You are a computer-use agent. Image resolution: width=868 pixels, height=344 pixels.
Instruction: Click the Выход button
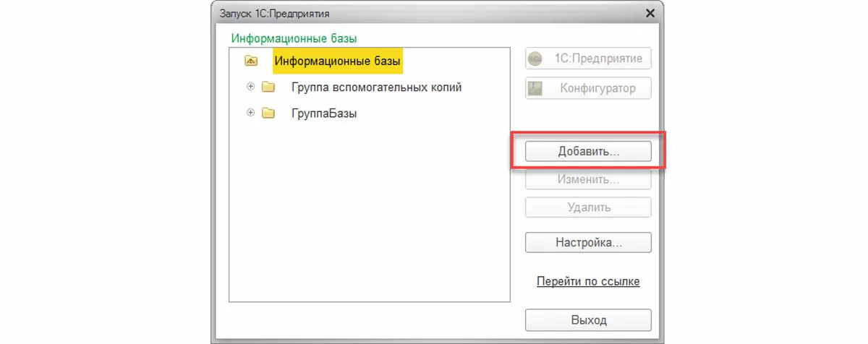click(x=588, y=319)
